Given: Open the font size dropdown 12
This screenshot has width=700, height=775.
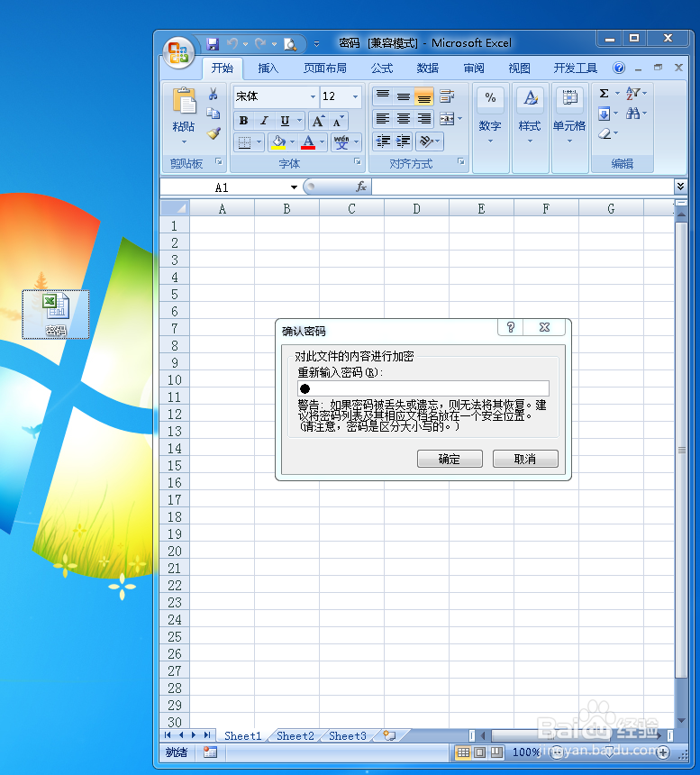Looking at the screenshot, I should (355, 96).
